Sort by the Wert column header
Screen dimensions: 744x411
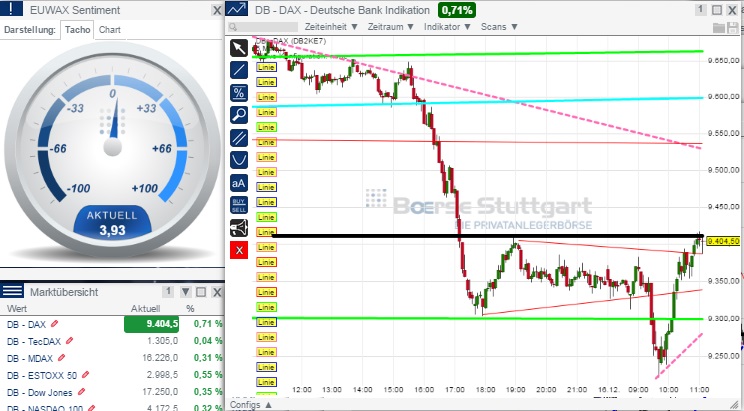(x=17, y=308)
